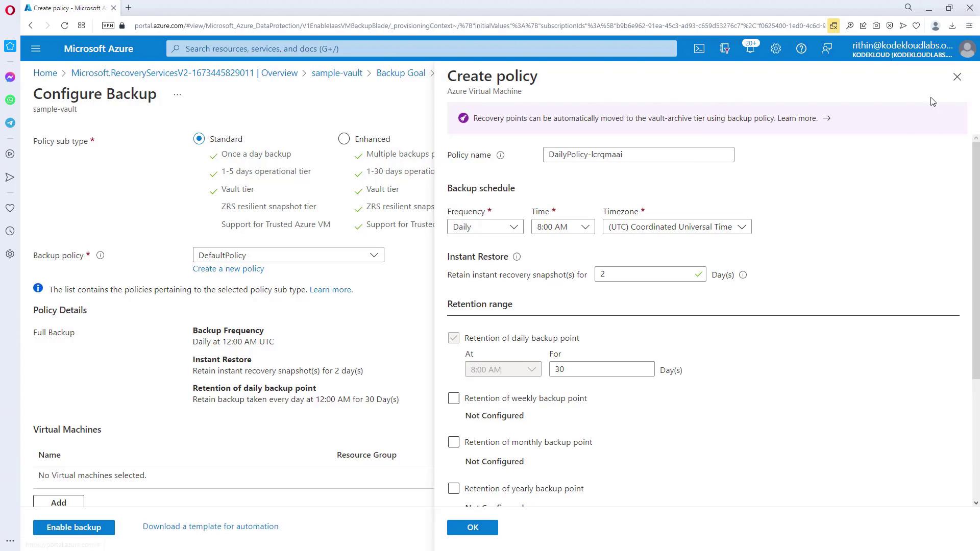Click the Instant Restore info icon

[517, 257]
